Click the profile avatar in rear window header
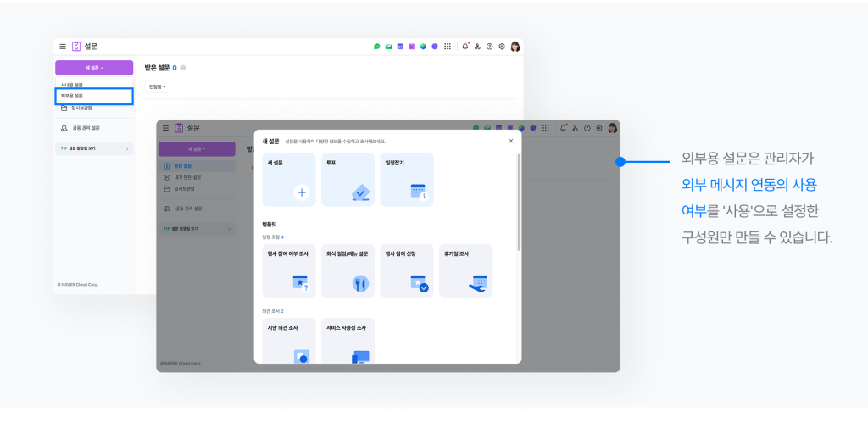The height and width of the screenshot is (429, 868). (515, 47)
